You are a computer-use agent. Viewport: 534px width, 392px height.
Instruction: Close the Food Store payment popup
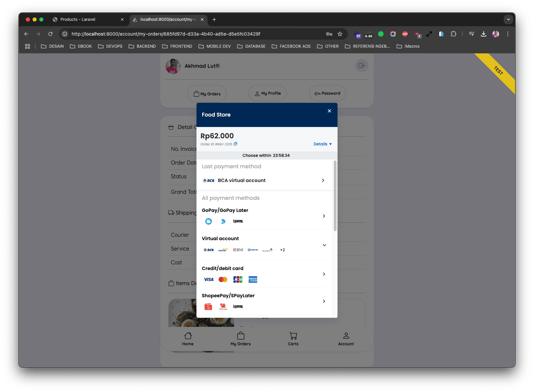pos(329,111)
